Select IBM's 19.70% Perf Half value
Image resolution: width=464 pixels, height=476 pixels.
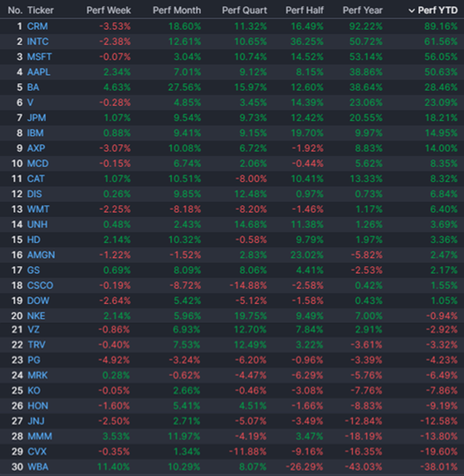coord(307,133)
